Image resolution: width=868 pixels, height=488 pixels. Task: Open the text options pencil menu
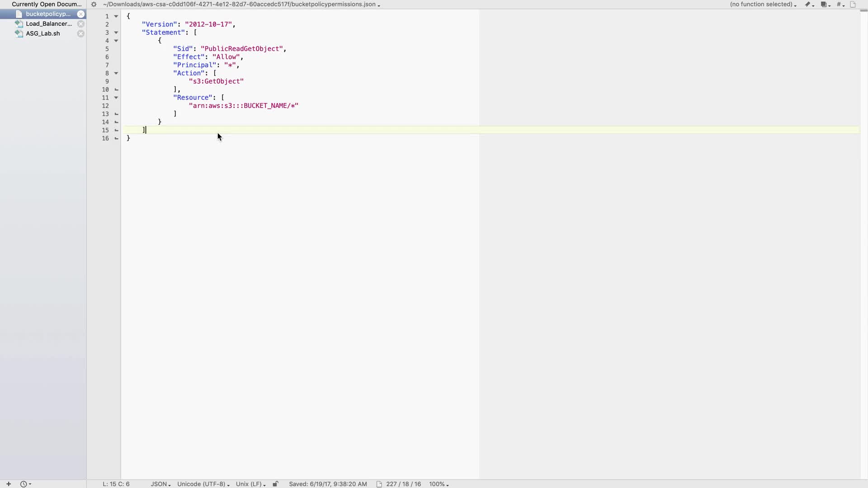(809, 5)
